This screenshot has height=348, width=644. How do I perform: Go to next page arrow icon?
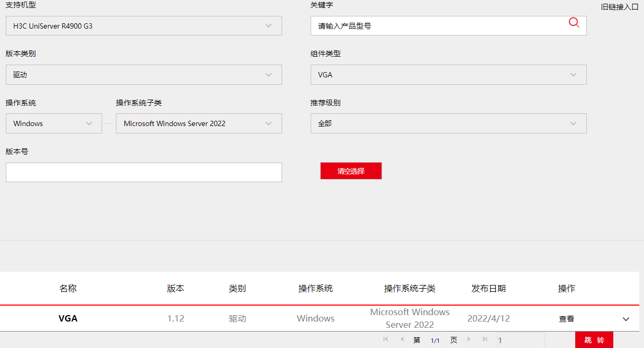tap(468, 339)
